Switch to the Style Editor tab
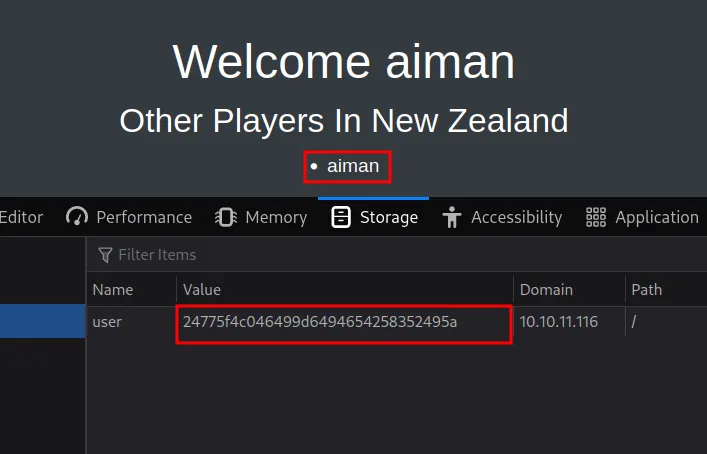Screen dimensions: 707x454 pyautogui.click(x=21, y=217)
